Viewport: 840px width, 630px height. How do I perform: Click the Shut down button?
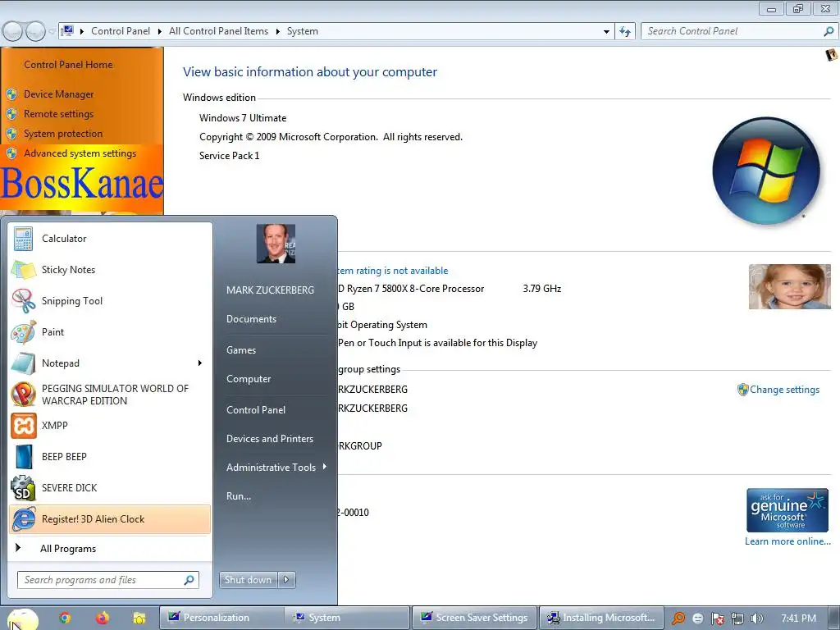click(248, 580)
